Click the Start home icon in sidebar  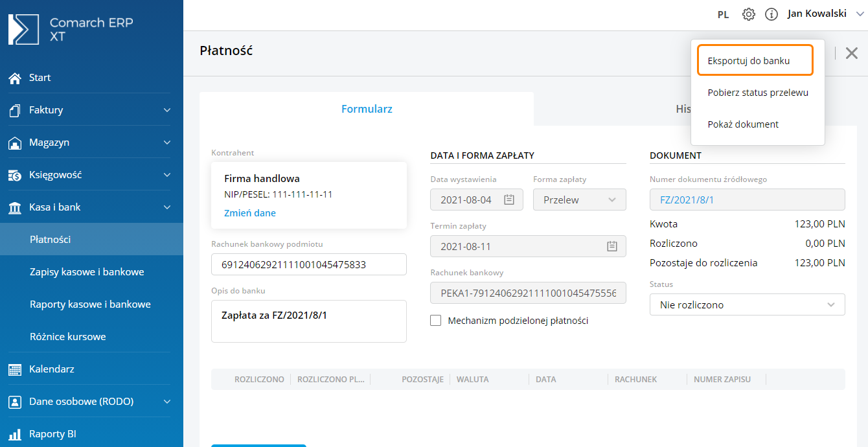[x=15, y=78]
